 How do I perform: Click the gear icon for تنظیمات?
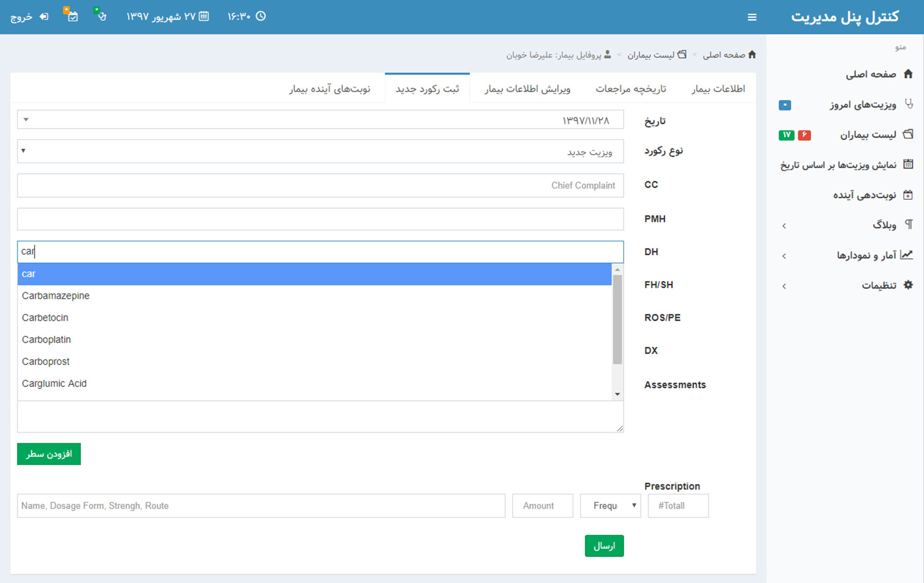pyautogui.click(x=908, y=285)
